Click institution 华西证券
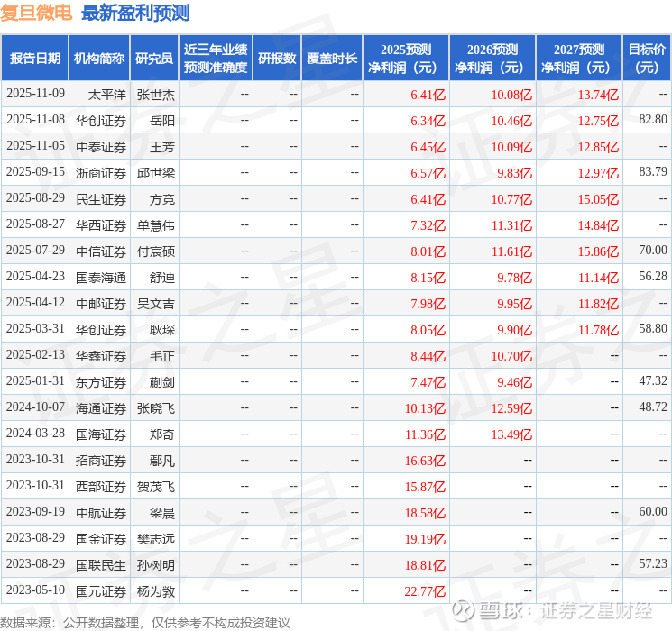 click(101, 225)
